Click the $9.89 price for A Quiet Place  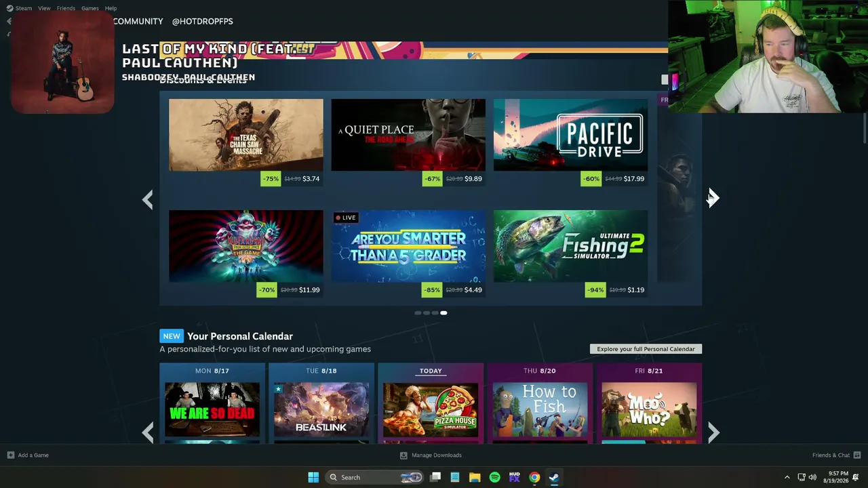[473, 179]
